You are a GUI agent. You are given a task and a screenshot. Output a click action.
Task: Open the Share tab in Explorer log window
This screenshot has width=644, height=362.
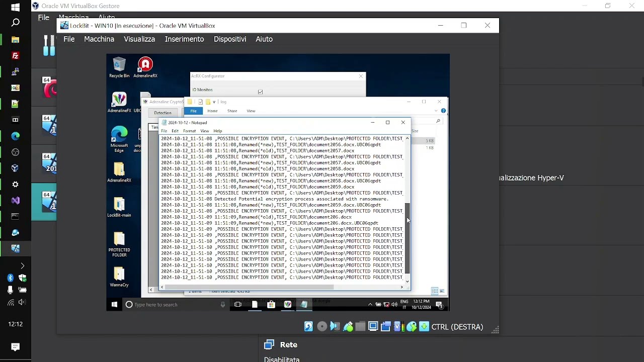click(x=232, y=111)
